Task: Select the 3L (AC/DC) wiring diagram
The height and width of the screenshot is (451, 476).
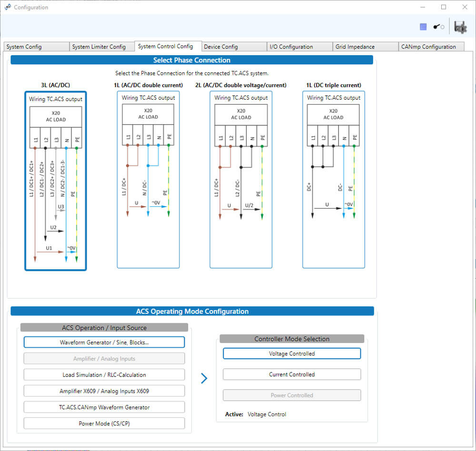Action: pos(56,181)
